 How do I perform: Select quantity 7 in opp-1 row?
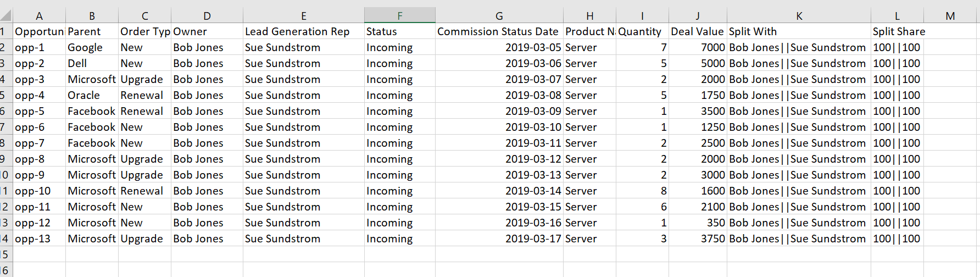(x=642, y=47)
